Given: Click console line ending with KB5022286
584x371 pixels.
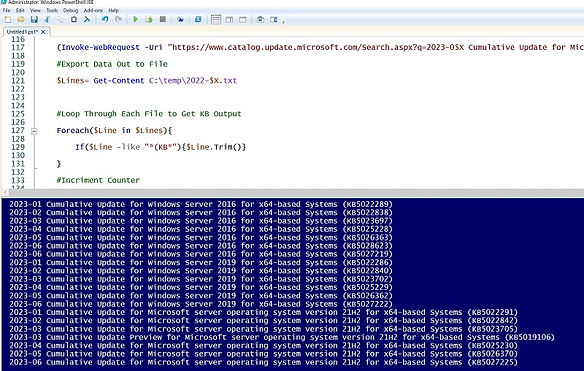Looking at the screenshot, I should [201, 262].
